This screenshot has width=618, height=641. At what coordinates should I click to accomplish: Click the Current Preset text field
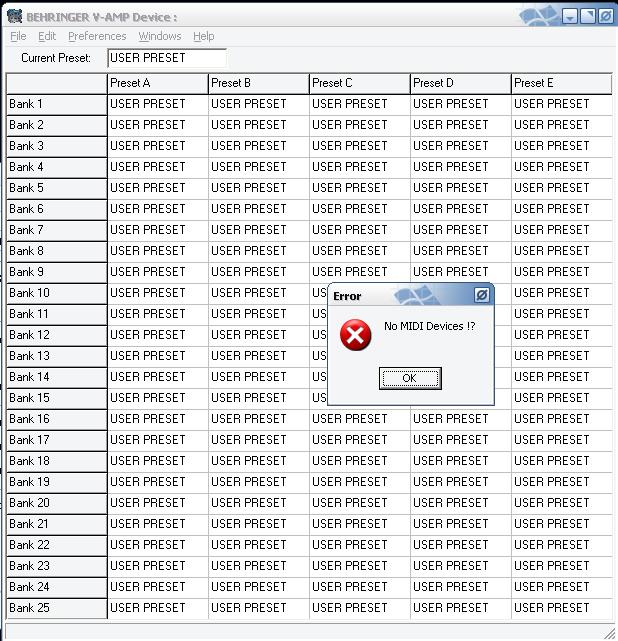pyautogui.click(x=166, y=58)
